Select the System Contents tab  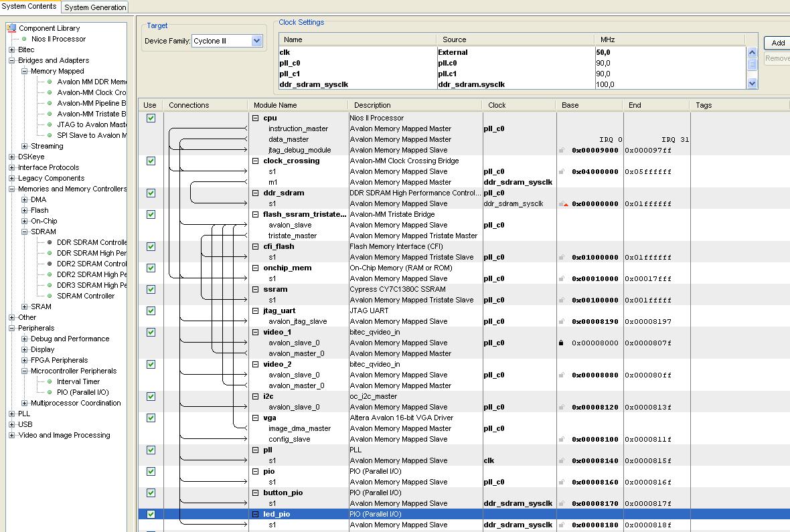30,7
